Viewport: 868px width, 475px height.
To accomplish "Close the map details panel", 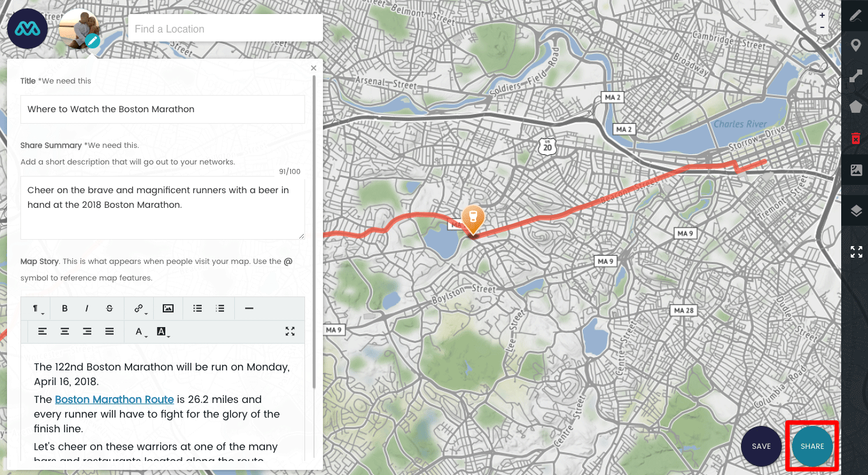I will click(x=313, y=68).
